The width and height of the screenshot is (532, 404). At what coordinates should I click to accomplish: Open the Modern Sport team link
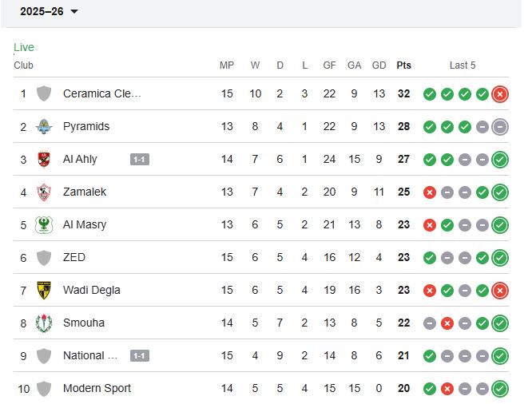tap(97, 388)
